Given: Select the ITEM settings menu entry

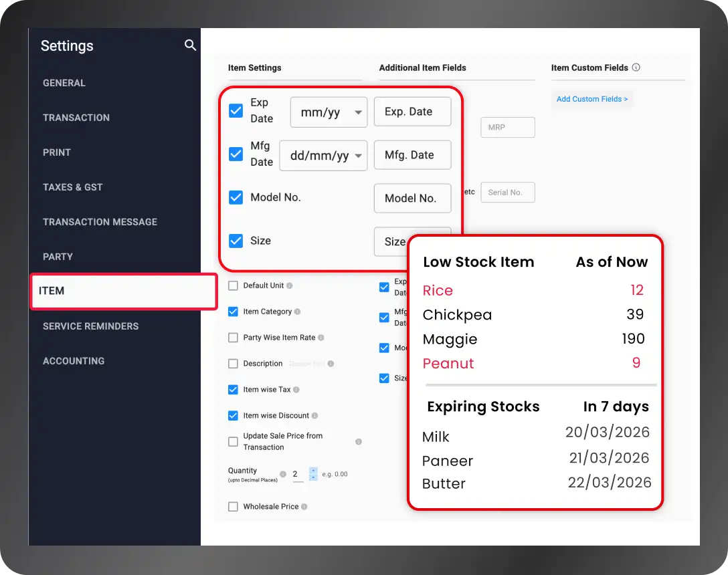Looking at the screenshot, I should pyautogui.click(x=124, y=291).
